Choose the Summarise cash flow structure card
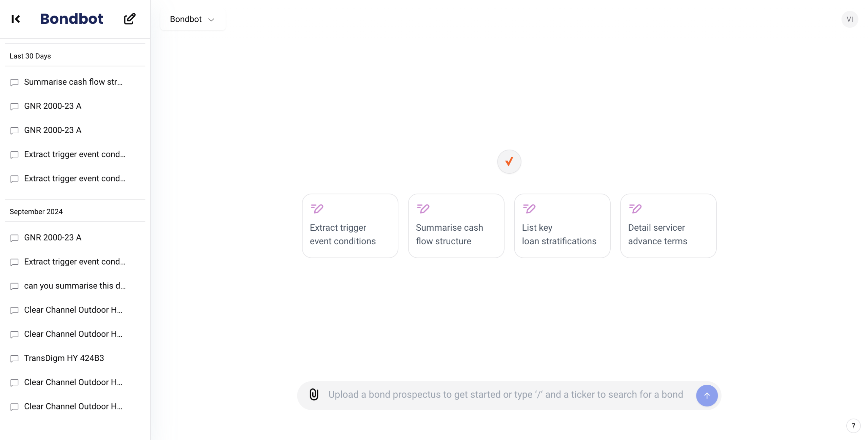Viewport: 868px width, 440px height. (x=456, y=226)
